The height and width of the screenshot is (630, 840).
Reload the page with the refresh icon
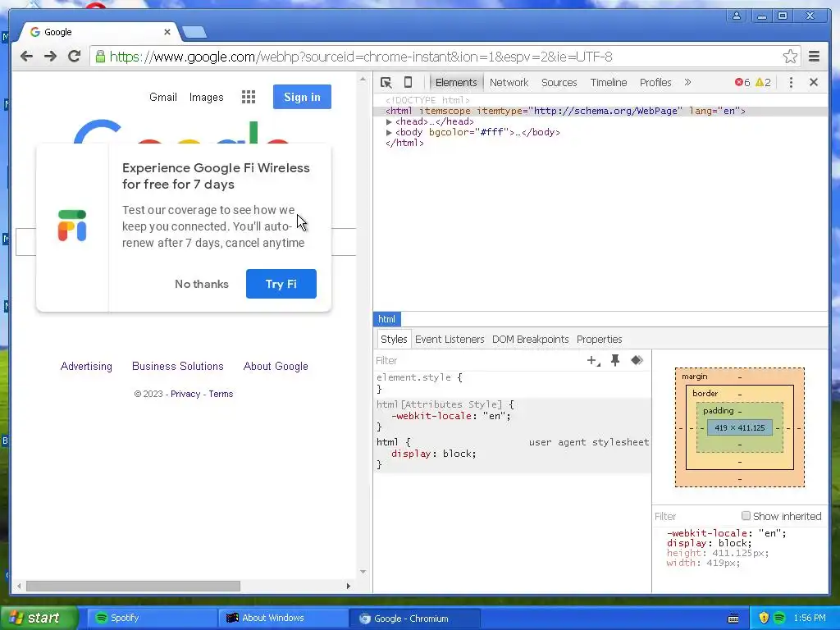tap(75, 57)
